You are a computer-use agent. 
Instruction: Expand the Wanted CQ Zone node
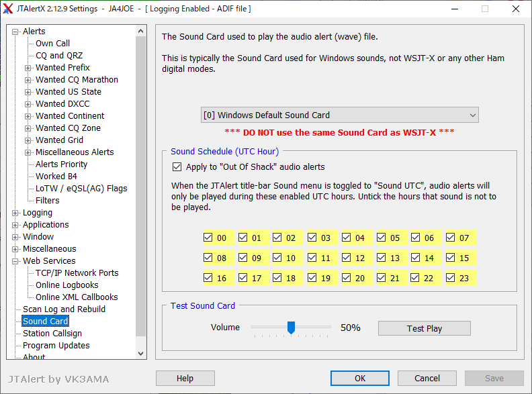click(28, 128)
